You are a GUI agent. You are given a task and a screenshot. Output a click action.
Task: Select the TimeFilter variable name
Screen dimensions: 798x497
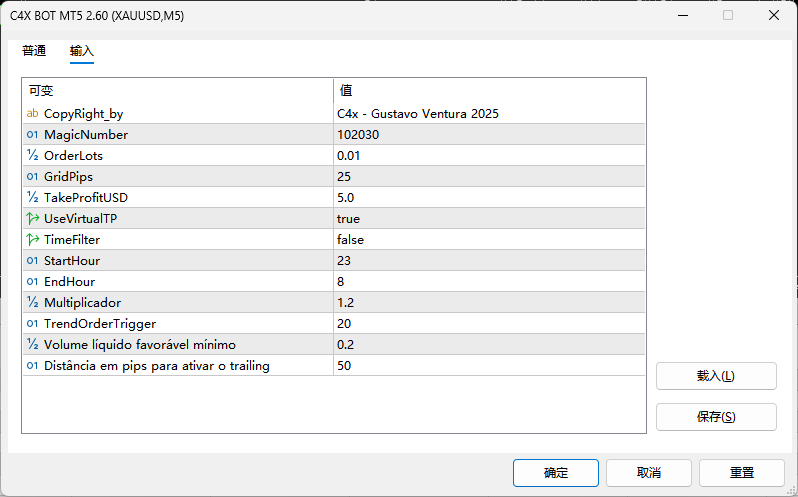[x=72, y=240]
